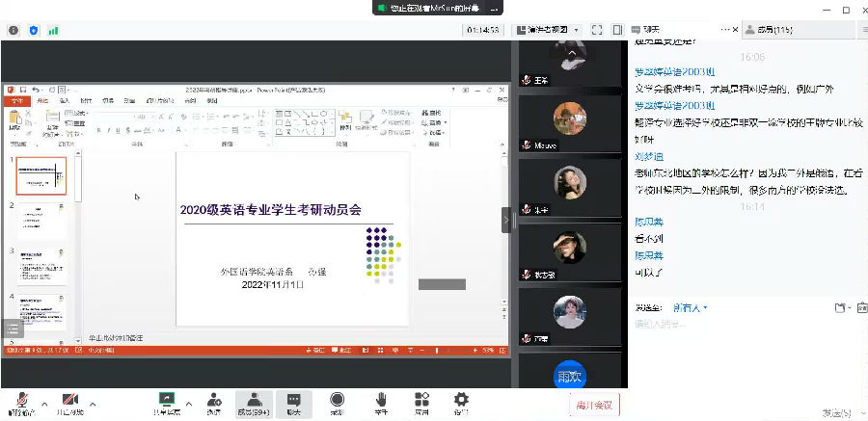This screenshot has width=868, height=421.
Task: Collapse the participant video strip arrow
Action: [506, 220]
